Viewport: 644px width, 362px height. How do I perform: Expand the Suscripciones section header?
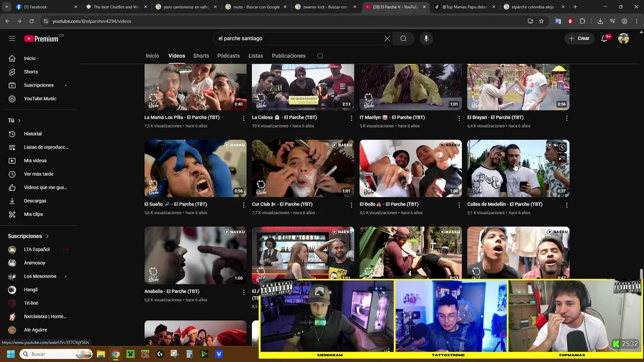[28, 236]
